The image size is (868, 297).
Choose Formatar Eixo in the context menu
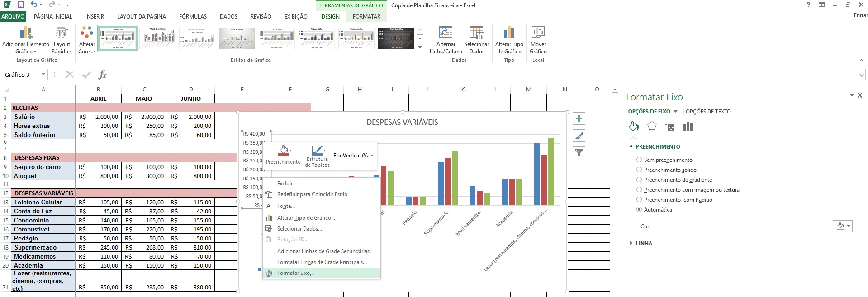coord(295,273)
